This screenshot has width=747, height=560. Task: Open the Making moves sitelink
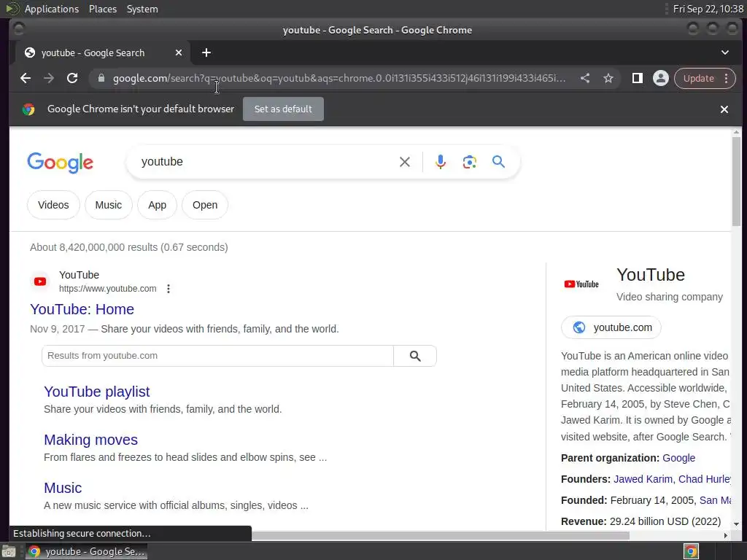pos(90,440)
